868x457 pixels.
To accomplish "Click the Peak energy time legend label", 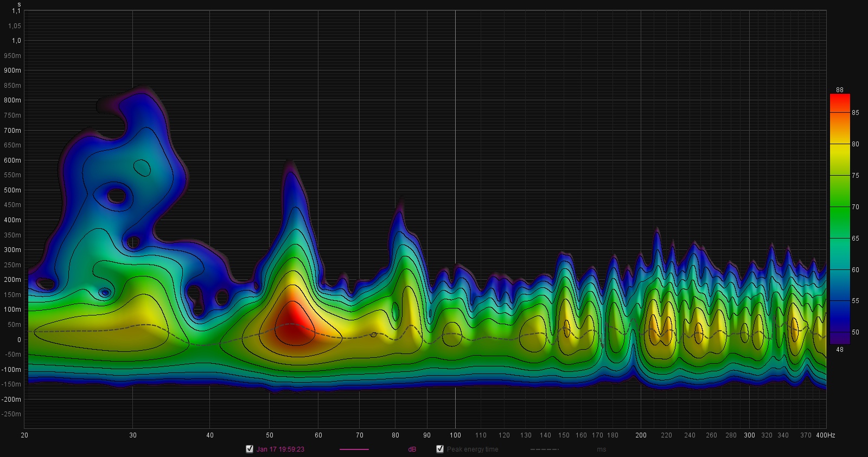I will 472,449.
